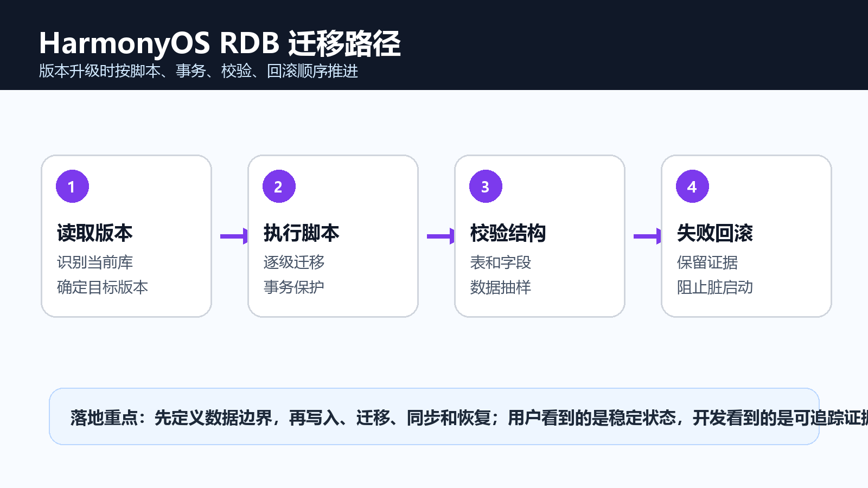868x488 pixels.
Task: Click the 逐级迁移 line
Action: (x=294, y=262)
